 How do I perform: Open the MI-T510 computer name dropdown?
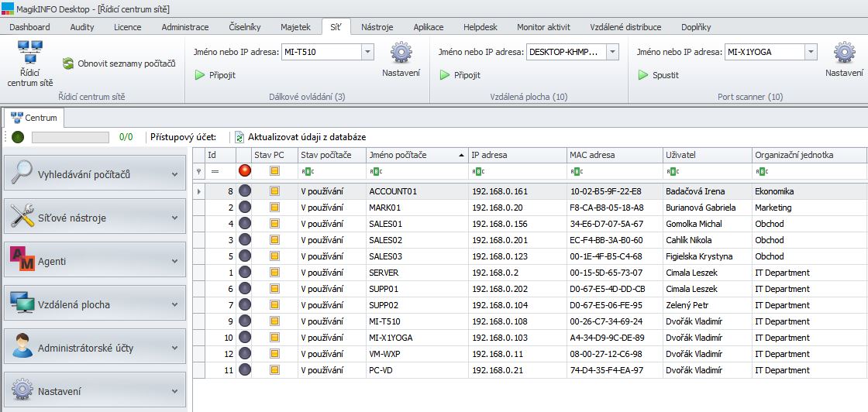pos(367,52)
